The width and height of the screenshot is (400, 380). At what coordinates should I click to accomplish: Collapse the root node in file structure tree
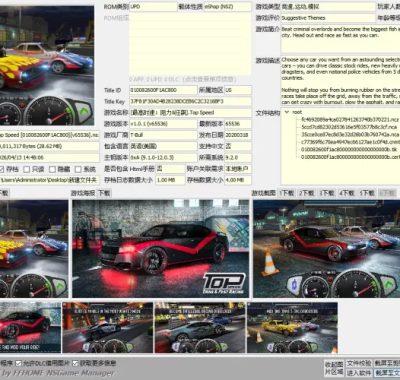pos(286,112)
